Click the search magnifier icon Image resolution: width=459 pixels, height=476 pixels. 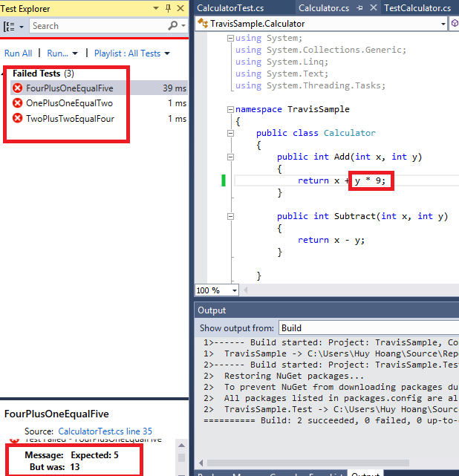174,26
